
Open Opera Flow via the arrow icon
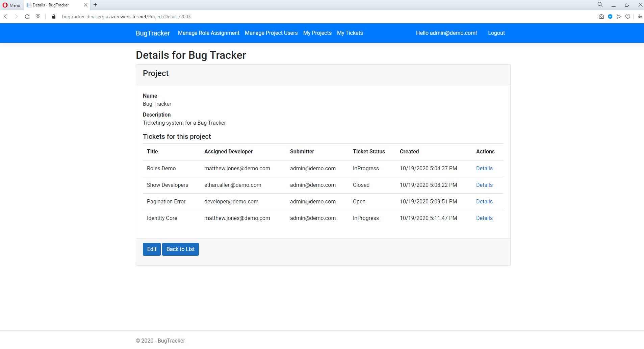click(619, 16)
